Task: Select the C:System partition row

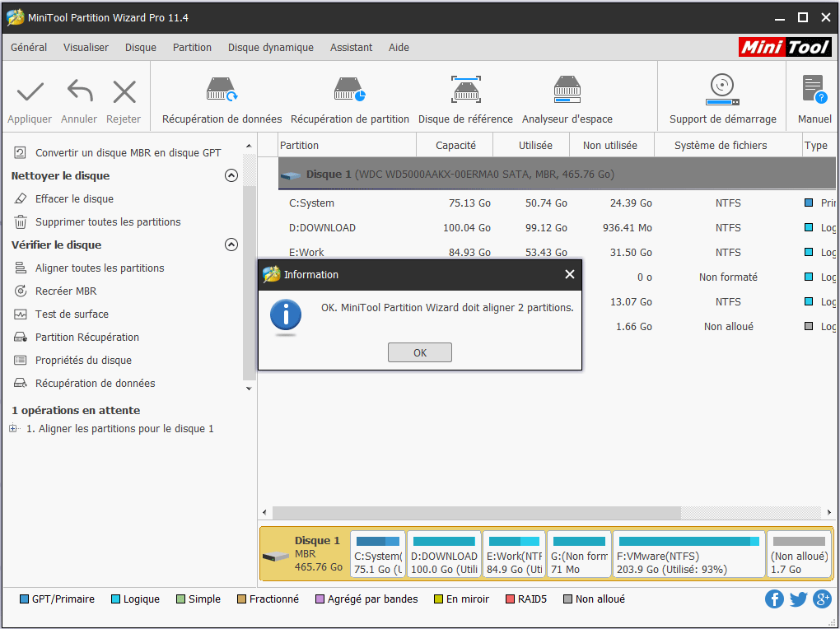Action: tap(557, 203)
